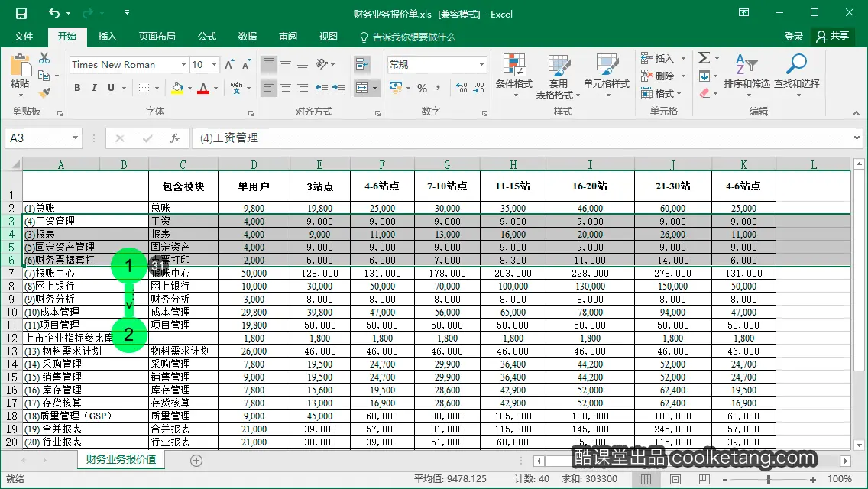Open the 文件 File tab
The width and height of the screenshot is (868, 489).
click(x=23, y=37)
